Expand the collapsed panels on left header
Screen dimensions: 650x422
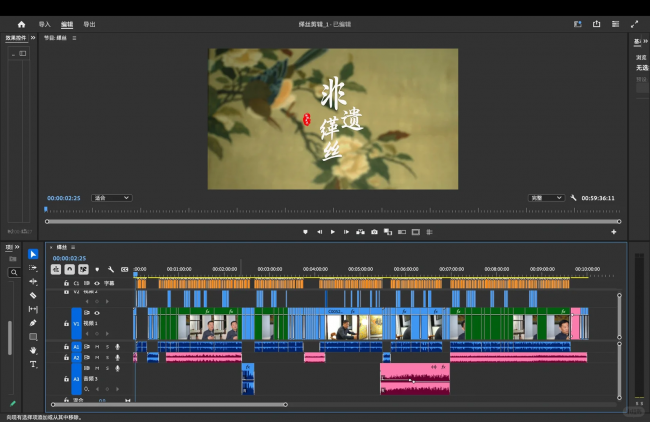click(x=33, y=38)
